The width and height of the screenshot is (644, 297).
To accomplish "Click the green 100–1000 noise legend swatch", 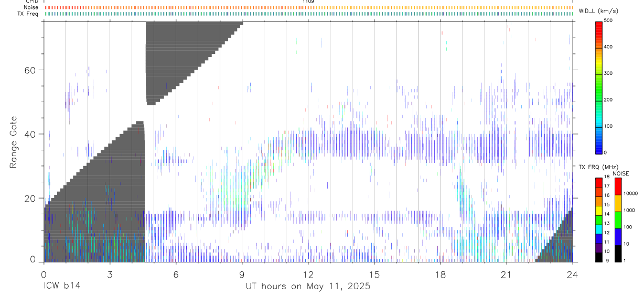I will [618, 220].
